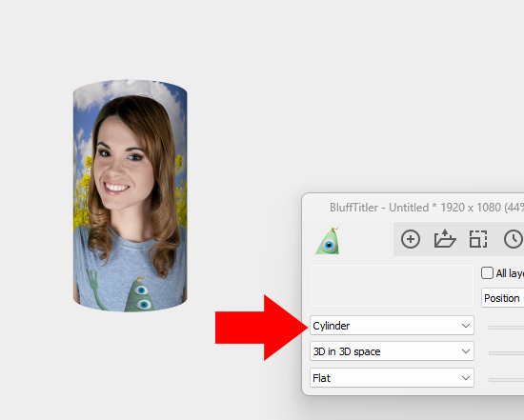Open the Cylinder shape dropdown
Screen dimensions: 524x420
tap(392, 325)
